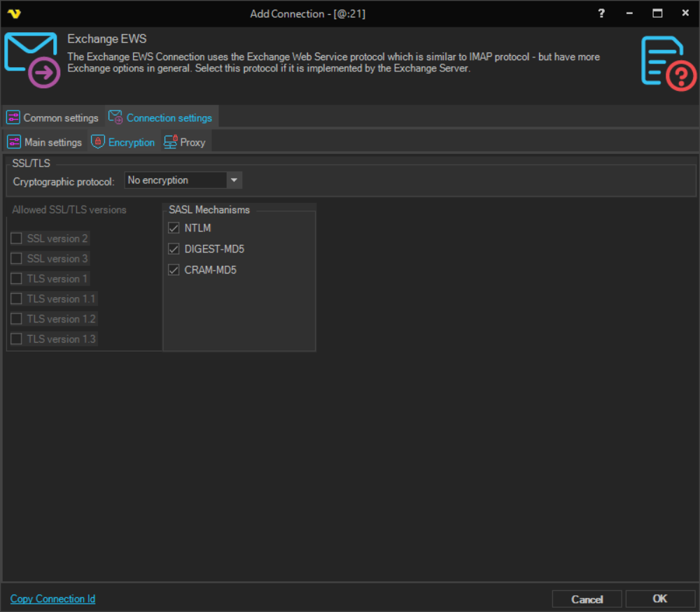This screenshot has width=700, height=612.
Task: Click the Encryption shield icon
Action: click(x=98, y=142)
